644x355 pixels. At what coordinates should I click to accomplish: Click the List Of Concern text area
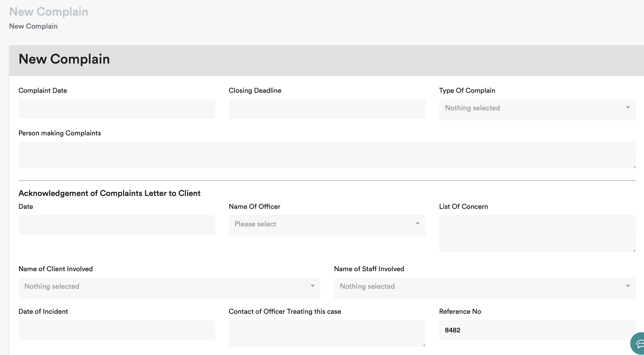[537, 233]
